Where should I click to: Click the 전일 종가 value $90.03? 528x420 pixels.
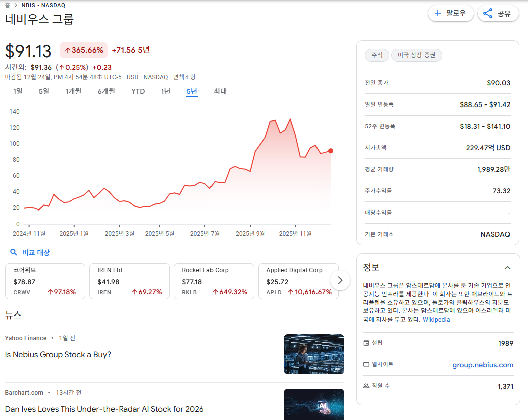coord(499,83)
